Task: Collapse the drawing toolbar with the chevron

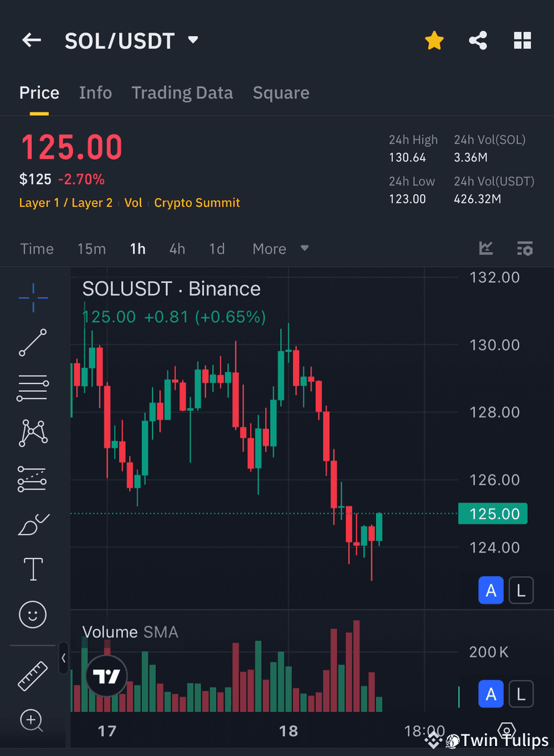Action: click(x=64, y=658)
